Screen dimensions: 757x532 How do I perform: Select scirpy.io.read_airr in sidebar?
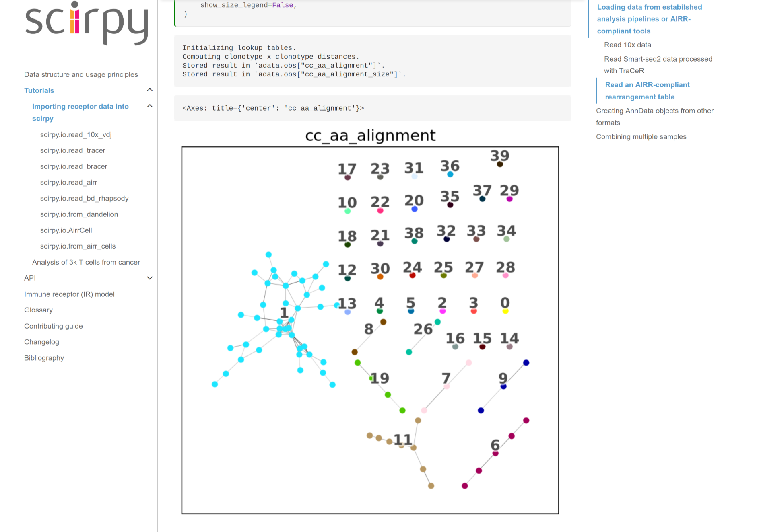pyautogui.click(x=69, y=182)
